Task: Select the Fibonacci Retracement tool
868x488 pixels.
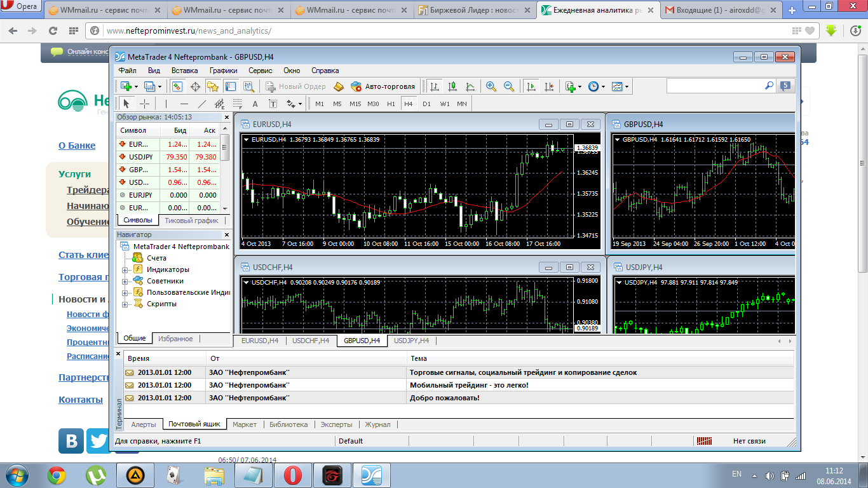Action: [x=238, y=104]
